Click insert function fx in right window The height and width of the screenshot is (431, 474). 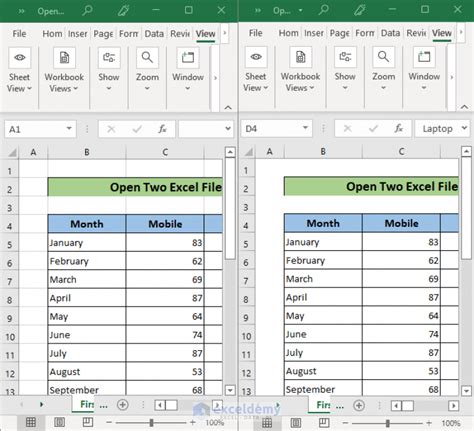pyautogui.click(x=398, y=128)
